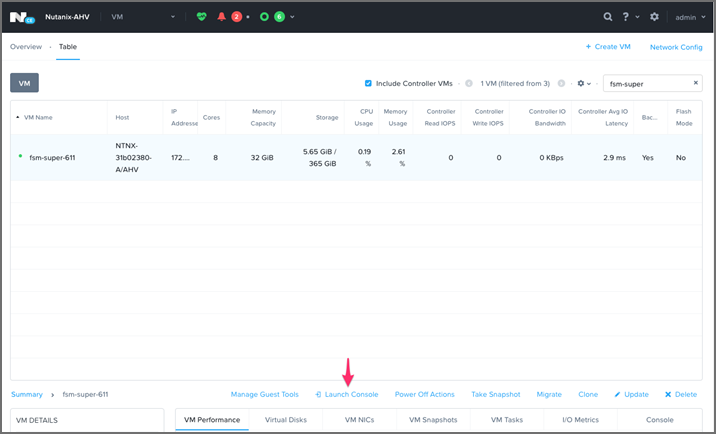Click Nutanix-AHV cluster name
The width and height of the screenshot is (716, 434).
tap(67, 17)
